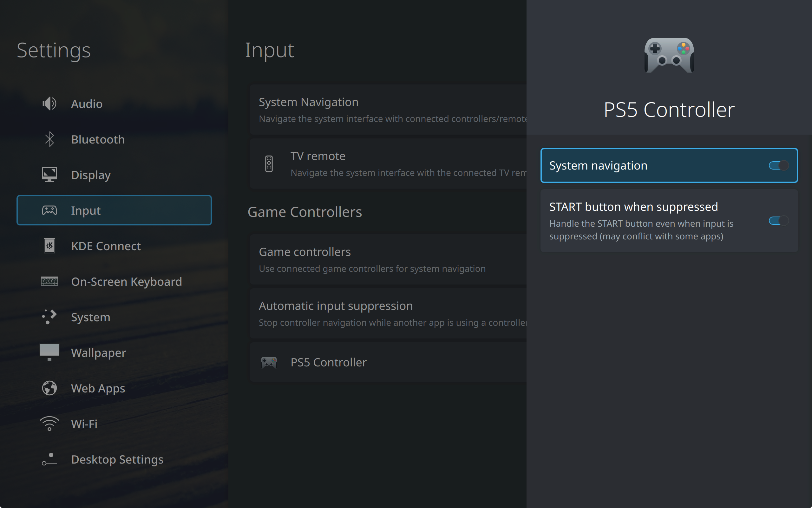Click the On-Screen Keyboard icon

49,282
